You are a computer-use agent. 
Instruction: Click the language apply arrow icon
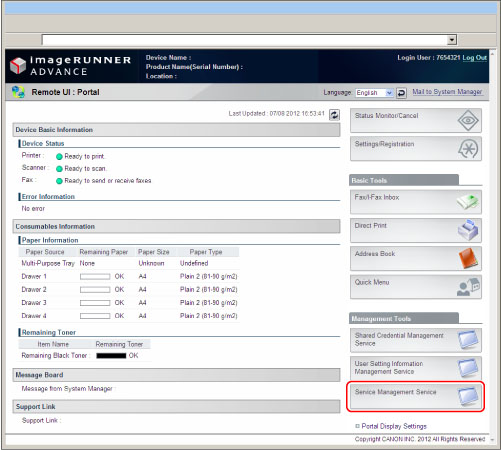click(401, 93)
